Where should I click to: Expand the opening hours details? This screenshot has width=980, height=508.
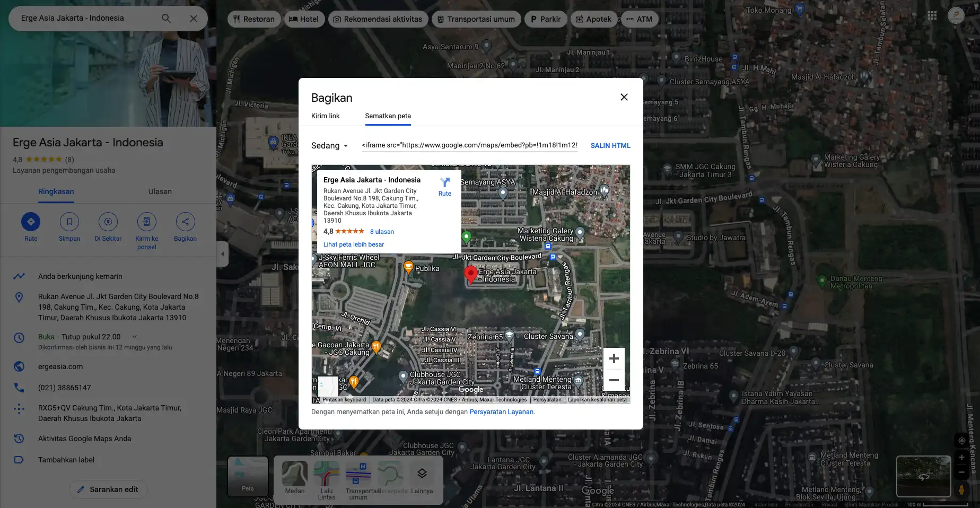tap(134, 336)
